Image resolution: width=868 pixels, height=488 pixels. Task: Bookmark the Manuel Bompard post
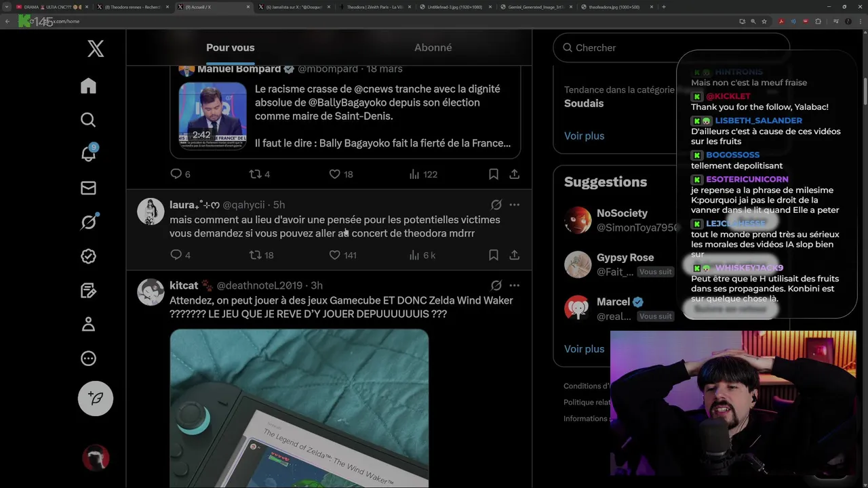494,174
